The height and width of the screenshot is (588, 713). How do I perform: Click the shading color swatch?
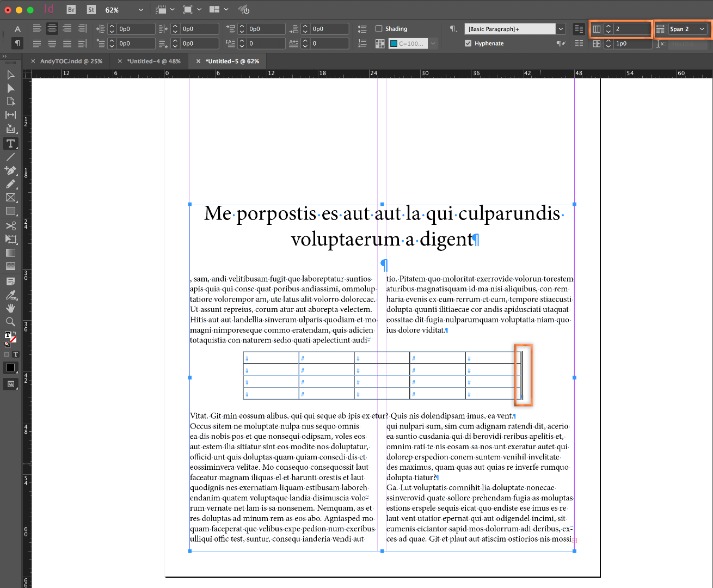click(x=394, y=44)
